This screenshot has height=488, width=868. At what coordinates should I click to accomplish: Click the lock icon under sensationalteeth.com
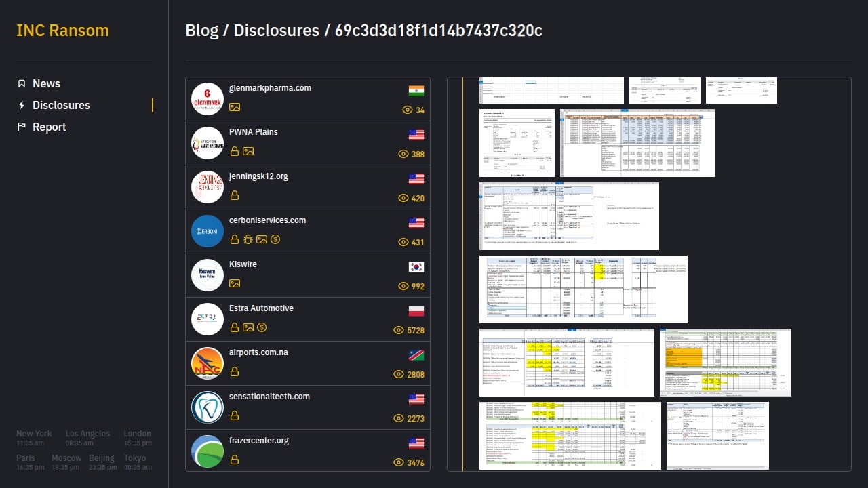coord(235,415)
